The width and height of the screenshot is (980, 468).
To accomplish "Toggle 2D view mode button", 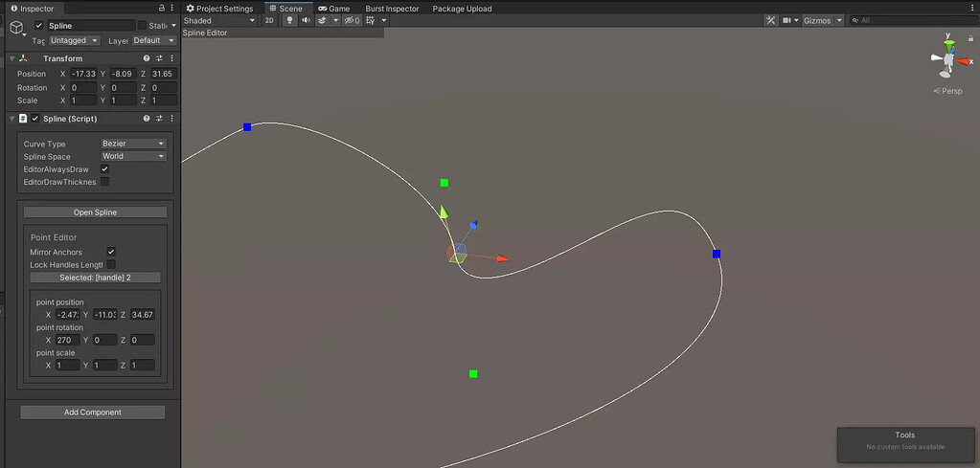I will click(269, 20).
